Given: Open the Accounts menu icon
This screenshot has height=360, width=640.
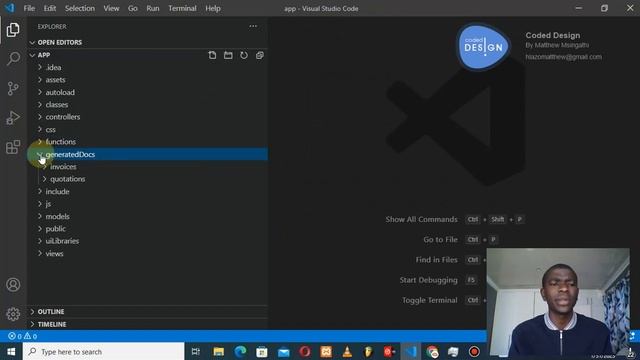Looking at the screenshot, I should (13, 284).
